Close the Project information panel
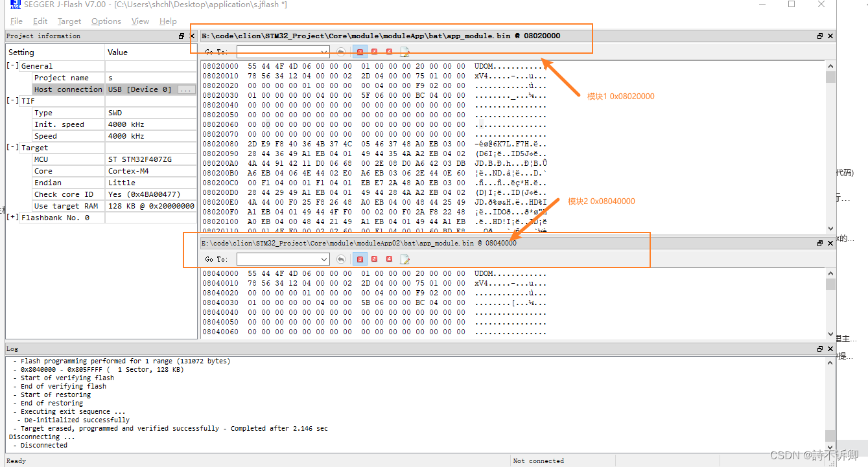This screenshot has width=868, height=467. pyautogui.click(x=191, y=36)
